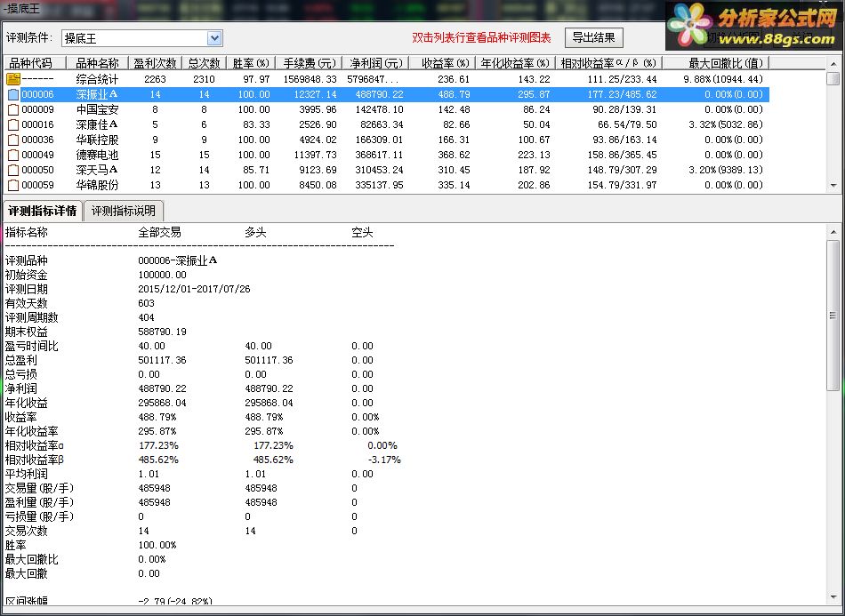Click stock code 000016
This screenshot has width=845, height=616.
coord(37,125)
